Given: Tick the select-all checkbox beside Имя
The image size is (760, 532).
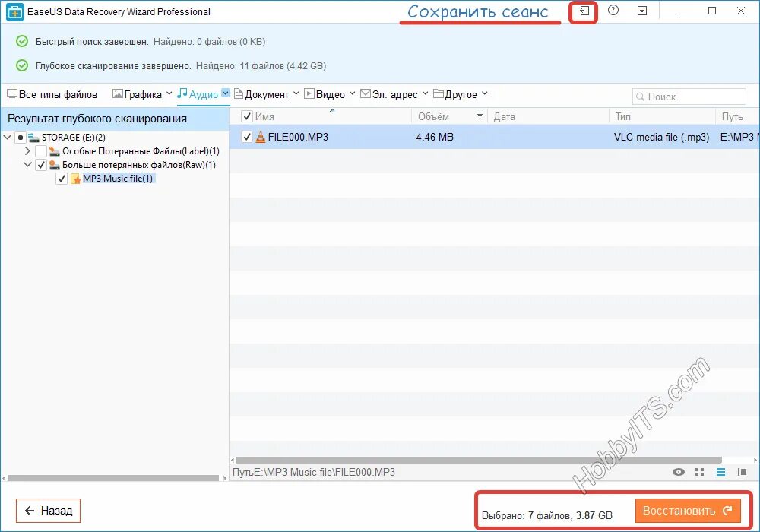Looking at the screenshot, I should pos(247,116).
